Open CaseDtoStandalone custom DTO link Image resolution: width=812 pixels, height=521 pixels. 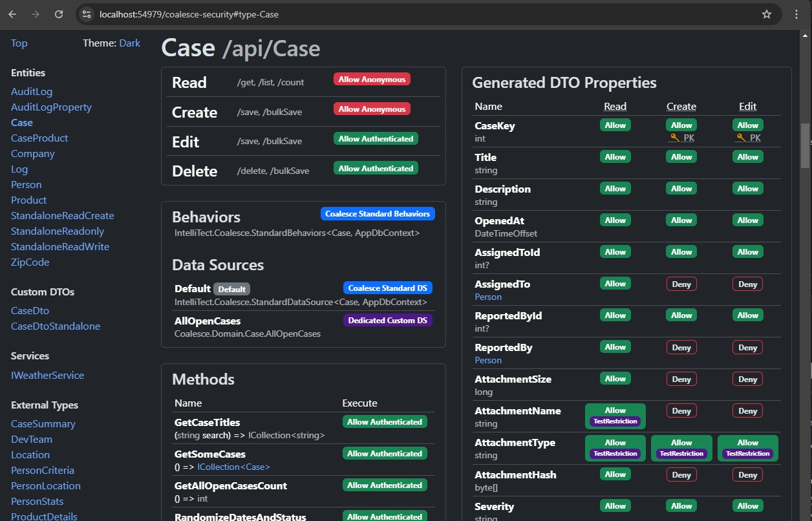pyautogui.click(x=56, y=326)
